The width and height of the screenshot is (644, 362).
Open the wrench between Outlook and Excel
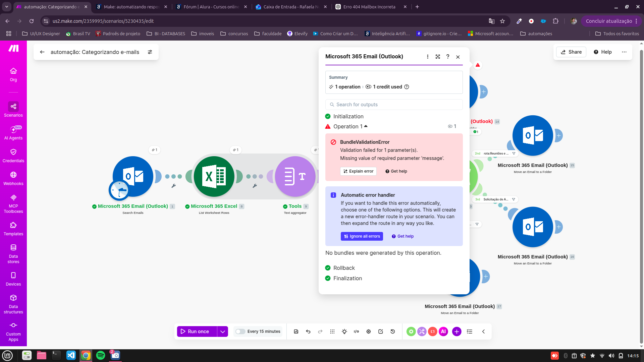coord(174,186)
